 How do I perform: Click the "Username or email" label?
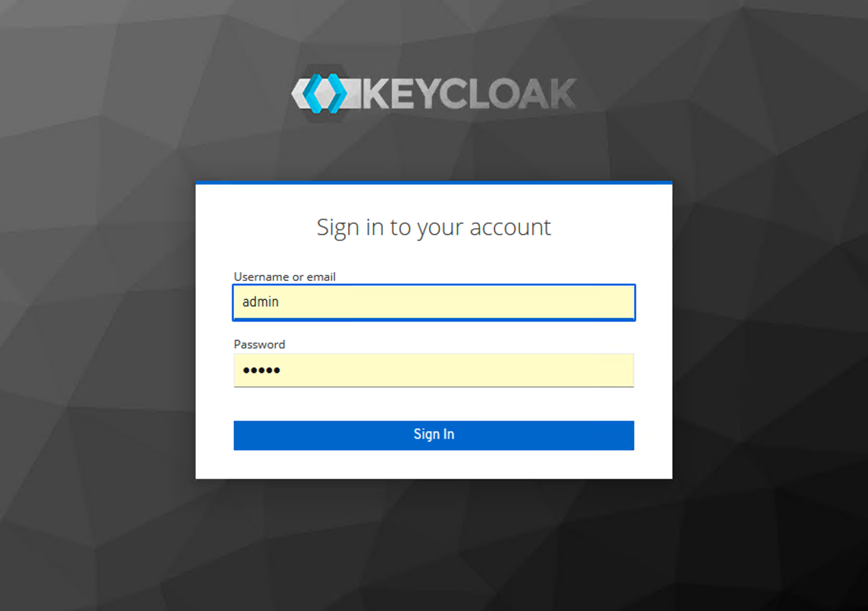(285, 277)
